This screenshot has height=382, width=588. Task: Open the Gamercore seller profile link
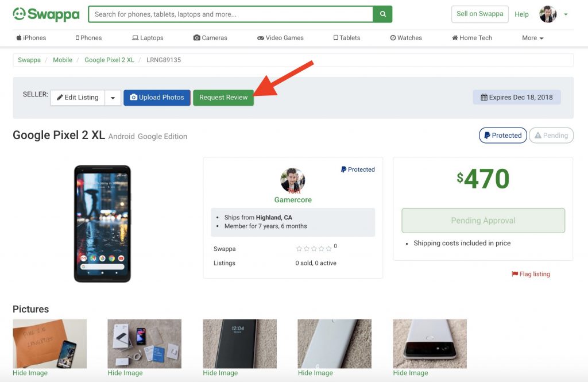click(293, 200)
